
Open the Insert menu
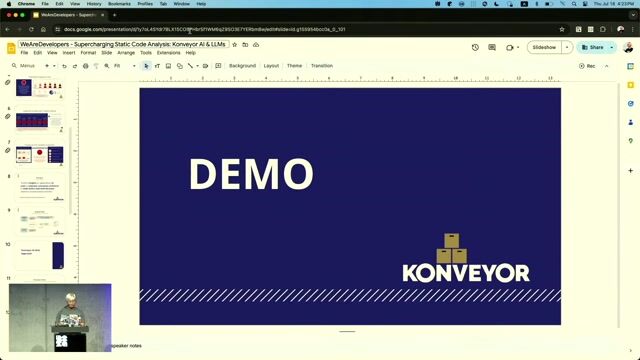point(69,53)
